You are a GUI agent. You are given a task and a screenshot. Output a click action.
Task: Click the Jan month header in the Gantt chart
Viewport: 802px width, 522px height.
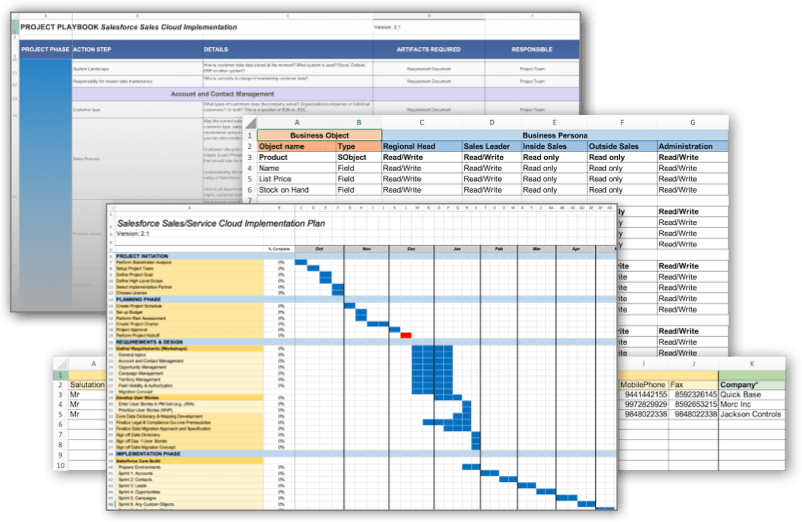pos(457,249)
